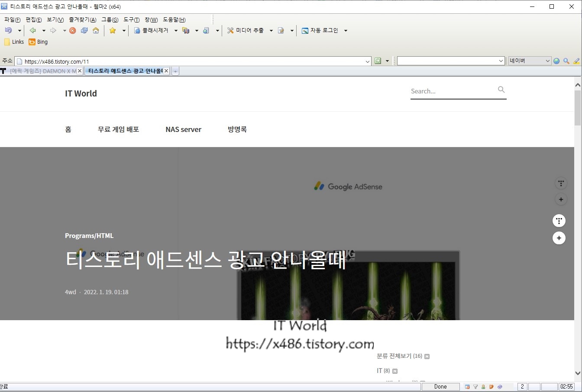Open the 창 menu
Viewport: 582px width, 392px height.
151,19
